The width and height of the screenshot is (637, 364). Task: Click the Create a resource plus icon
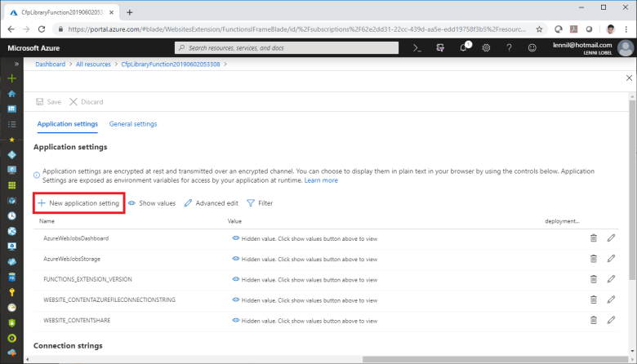11,78
